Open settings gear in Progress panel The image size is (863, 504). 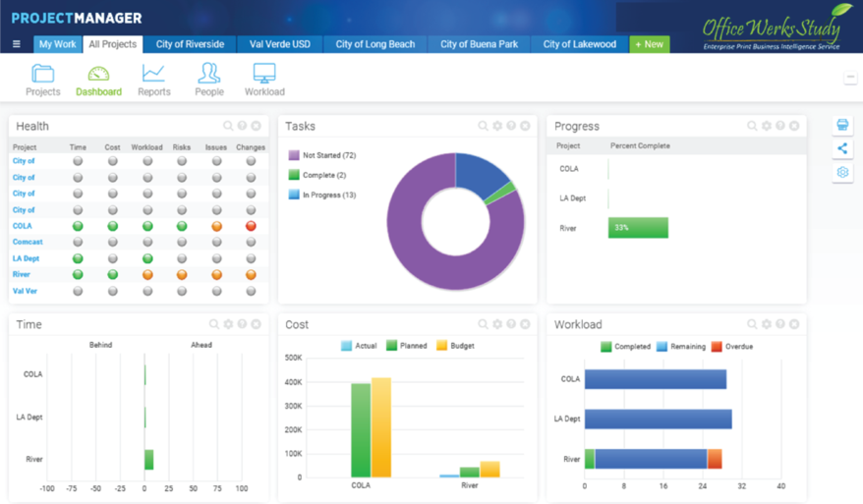point(766,127)
